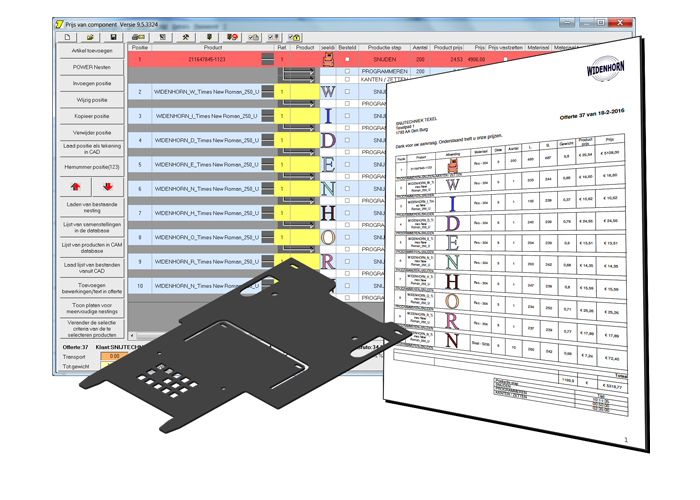
Task: Open Lijst van producten in CAM database
Action: [x=92, y=248]
